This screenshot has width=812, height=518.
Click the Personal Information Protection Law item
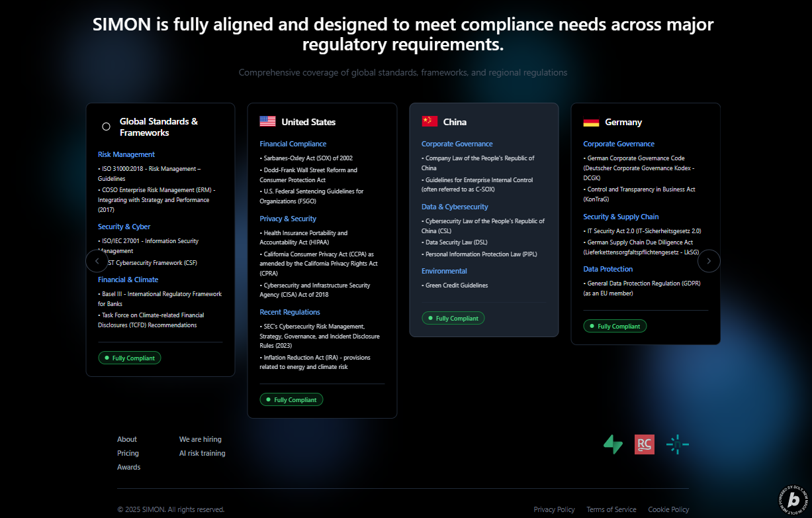click(480, 254)
